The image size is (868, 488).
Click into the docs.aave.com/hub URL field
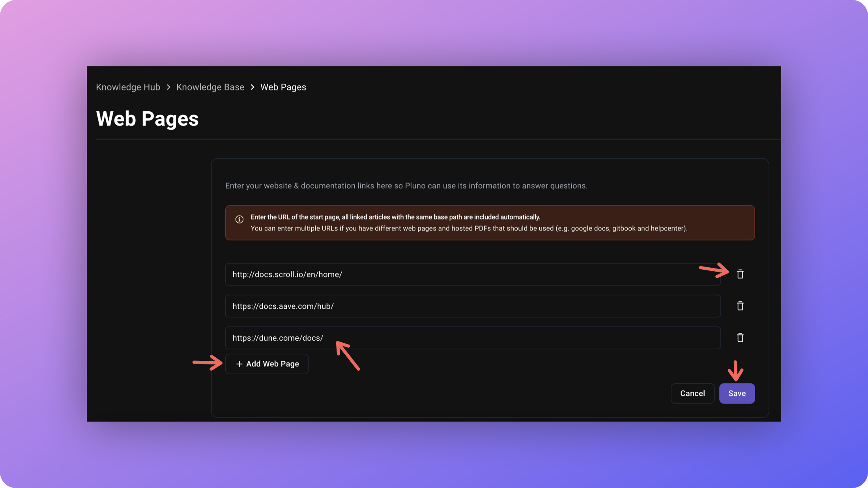point(472,306)
